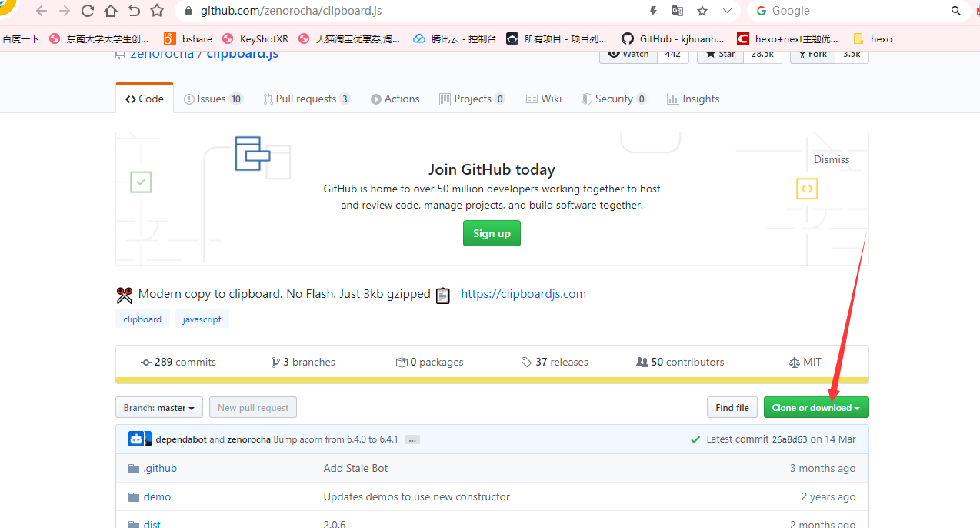This screenshot has height=528, width=980.
Task: View the 37 releases link
Action: tap(554, 362)
